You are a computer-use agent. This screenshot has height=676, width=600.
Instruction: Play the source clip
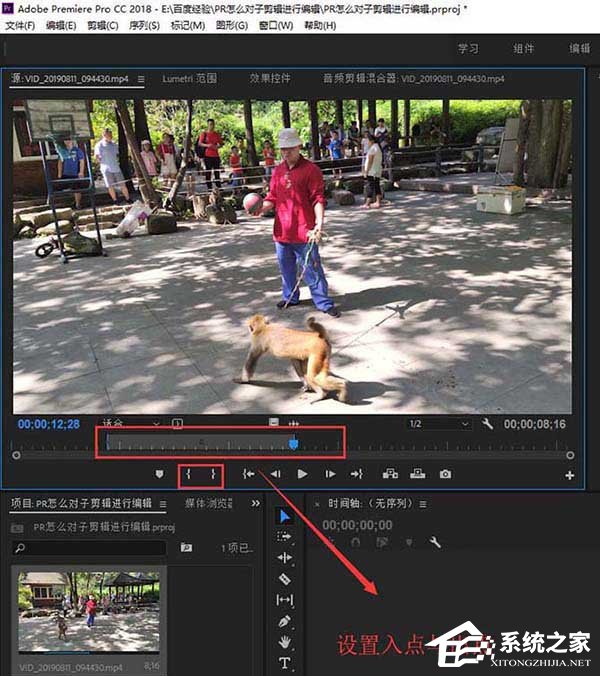coord(303,474)
